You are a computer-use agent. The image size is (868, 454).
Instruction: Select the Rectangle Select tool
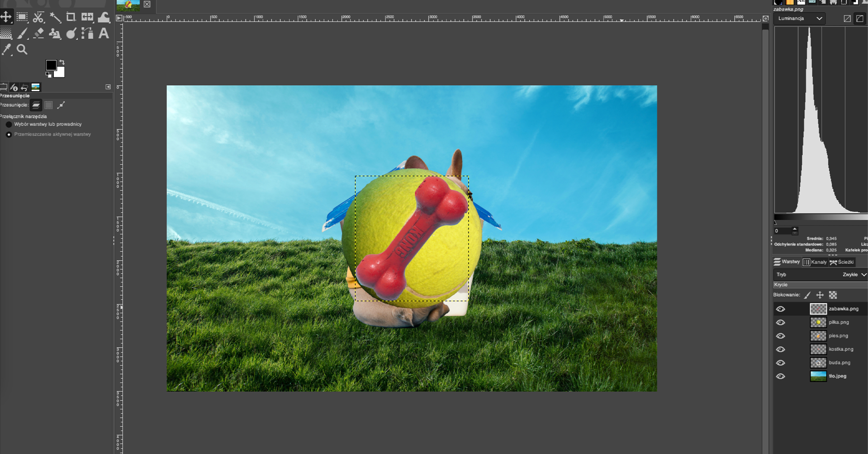(x=22, y=17)
